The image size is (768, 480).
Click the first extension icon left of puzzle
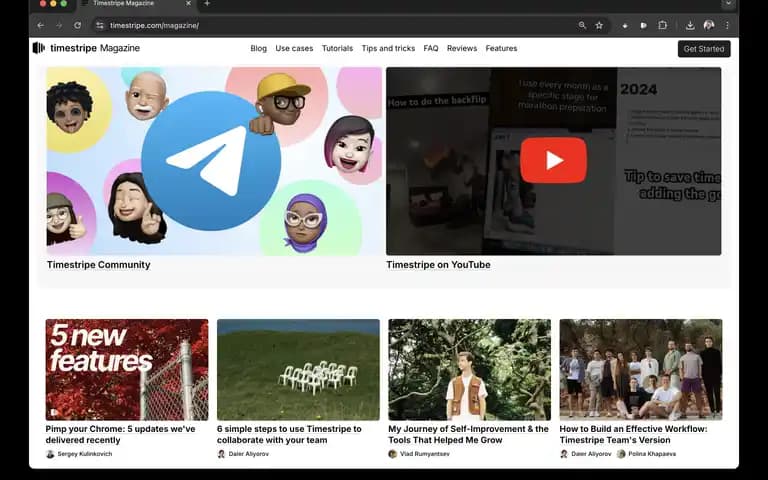[625, 25]
